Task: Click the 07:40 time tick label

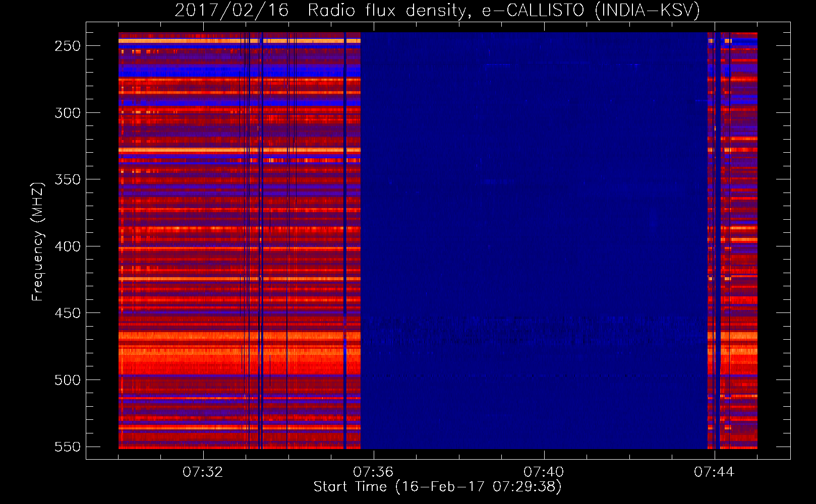Action: 544,472
